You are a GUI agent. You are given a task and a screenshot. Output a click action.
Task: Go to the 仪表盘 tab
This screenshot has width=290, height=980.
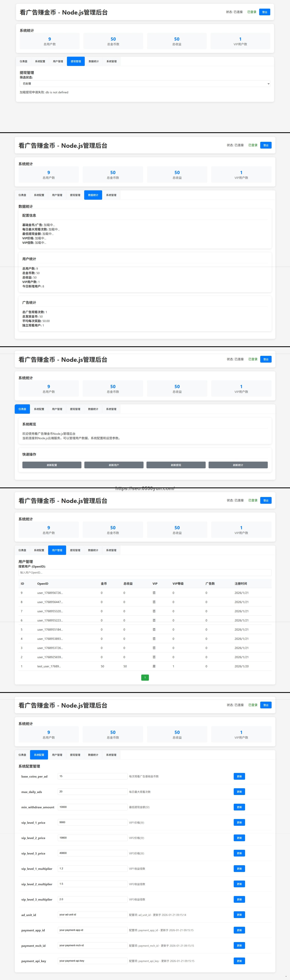pos(22,409)
